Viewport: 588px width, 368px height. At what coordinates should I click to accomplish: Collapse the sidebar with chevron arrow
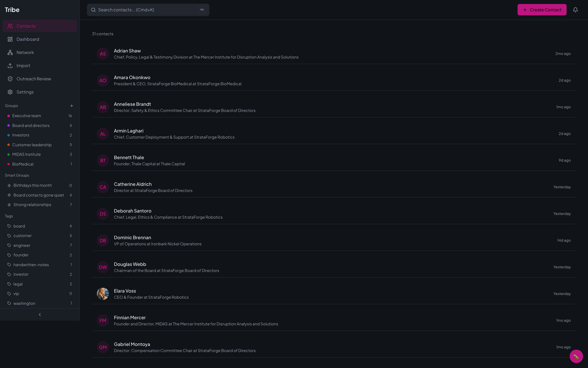(x=40, y=315)
